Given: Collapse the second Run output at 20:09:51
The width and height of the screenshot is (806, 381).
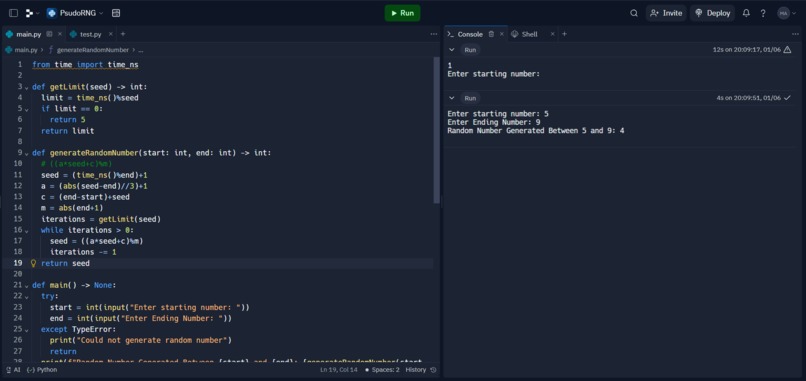Looking at the screenshot, I should coord(451,98).
